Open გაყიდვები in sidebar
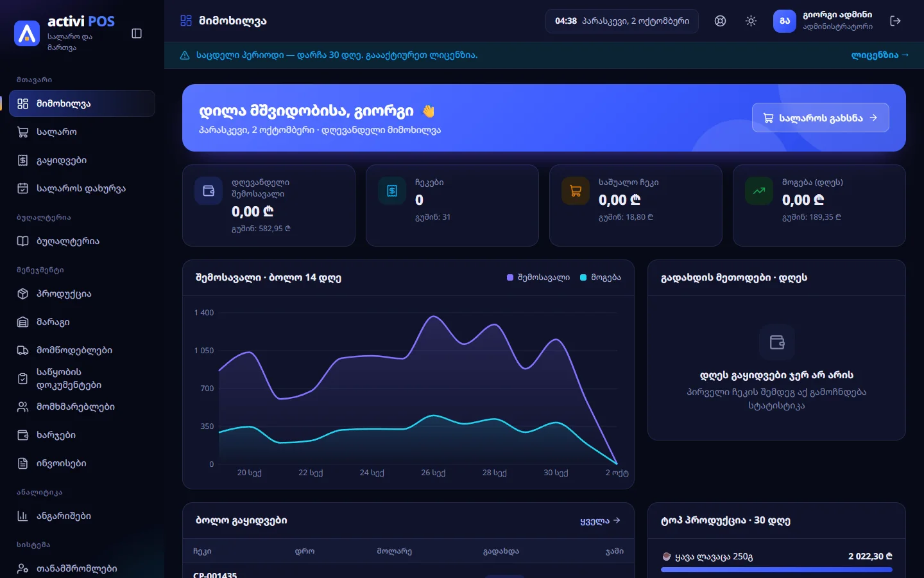 (82, 160)
